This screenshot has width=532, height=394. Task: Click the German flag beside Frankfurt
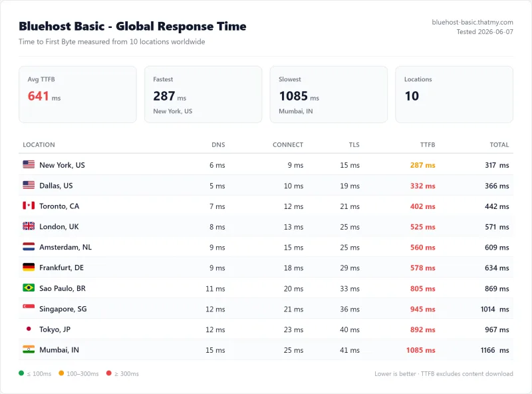pos(29,268)
